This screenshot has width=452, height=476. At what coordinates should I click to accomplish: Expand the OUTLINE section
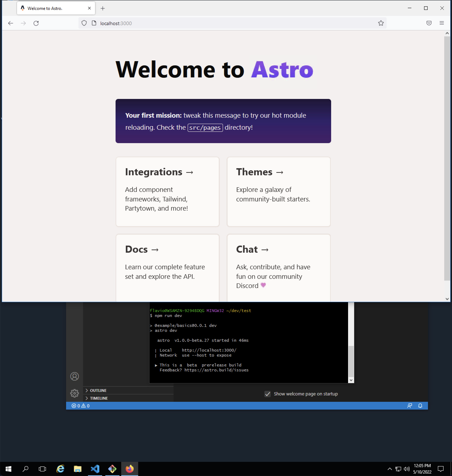98,390
